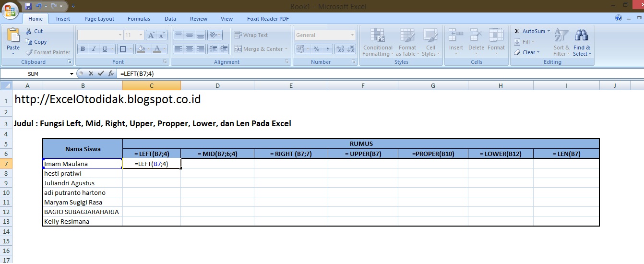
Task: Click the formula bar input
Action: coord(379,73)
